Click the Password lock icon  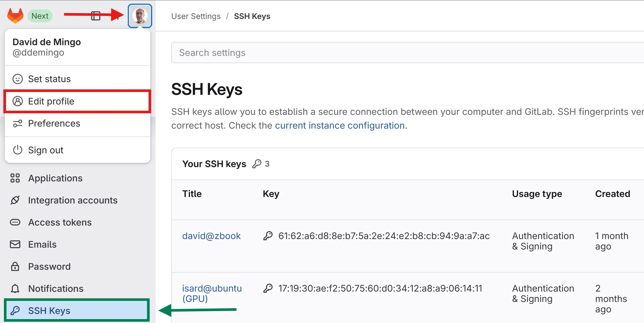click(x=15, y=267)
